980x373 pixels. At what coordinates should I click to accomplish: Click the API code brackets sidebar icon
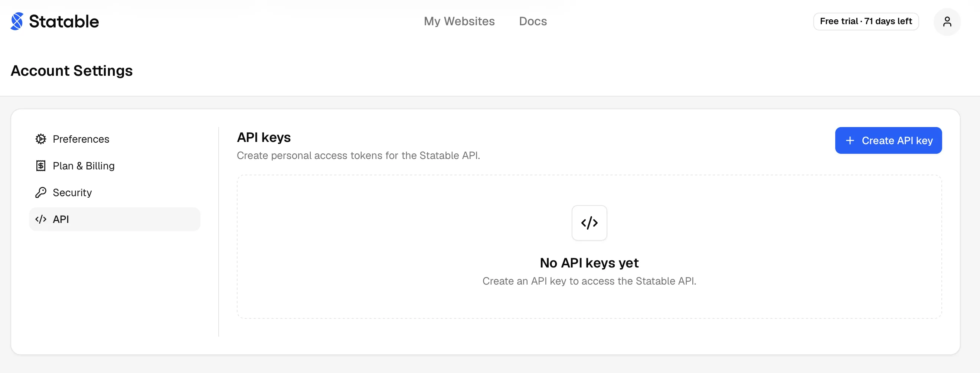point(41,219)
